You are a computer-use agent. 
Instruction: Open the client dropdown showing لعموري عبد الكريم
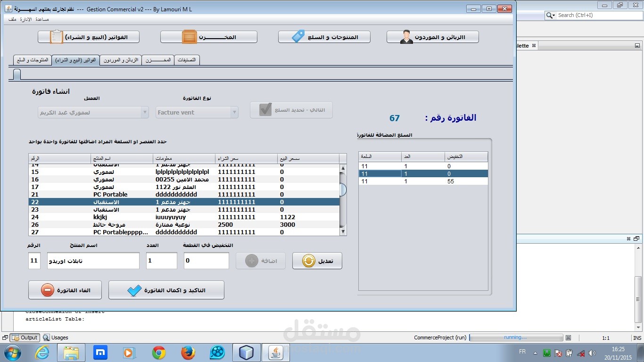(144, 112)
